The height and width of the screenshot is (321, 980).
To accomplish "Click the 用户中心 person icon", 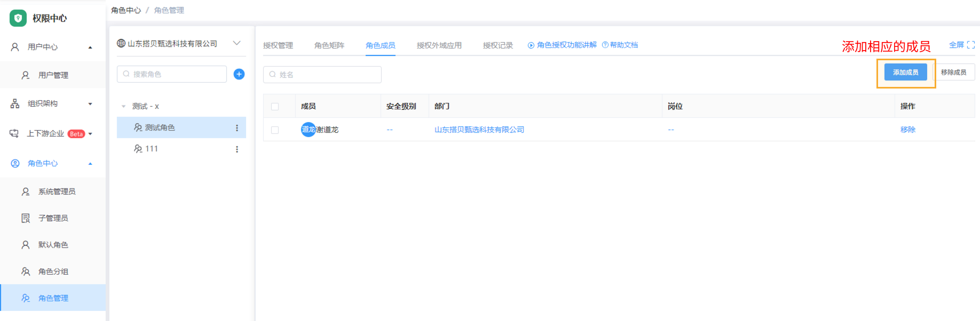I will 15,47.
